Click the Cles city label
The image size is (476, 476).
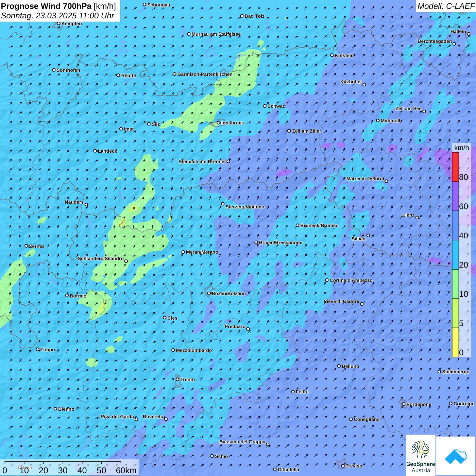[x=172, y=318]
